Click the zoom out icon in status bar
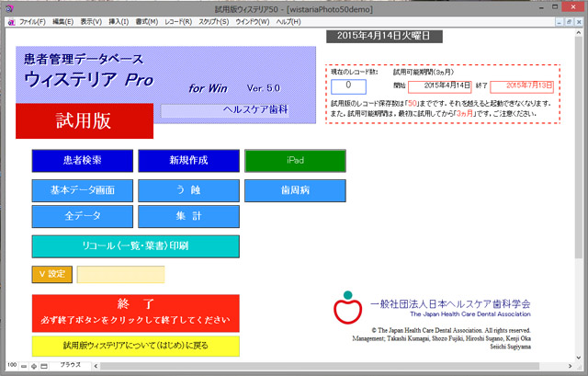The width and height of the screenshot is (588, 376). click(x=23, y=366)
